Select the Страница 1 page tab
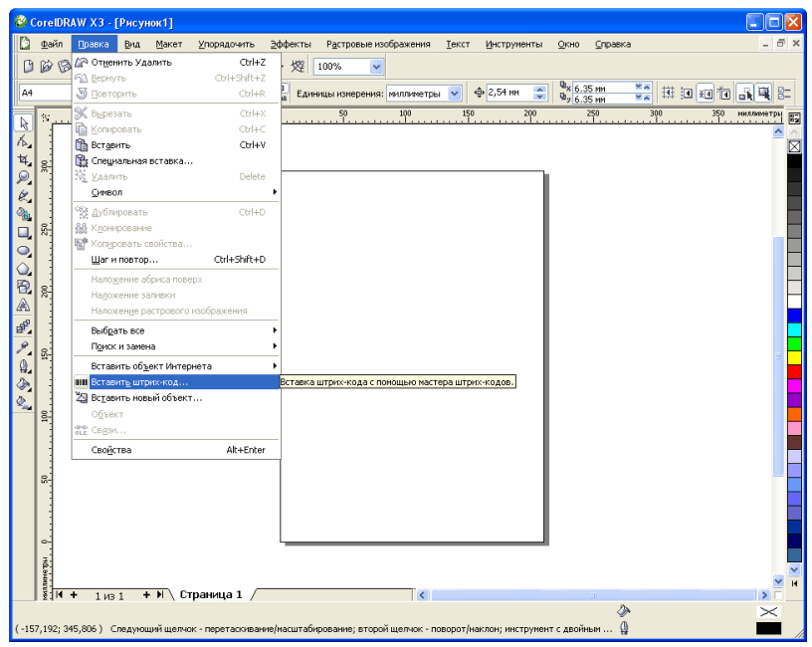Image resolution: width=812 pixels, height=647 pixels. [211, 594]
